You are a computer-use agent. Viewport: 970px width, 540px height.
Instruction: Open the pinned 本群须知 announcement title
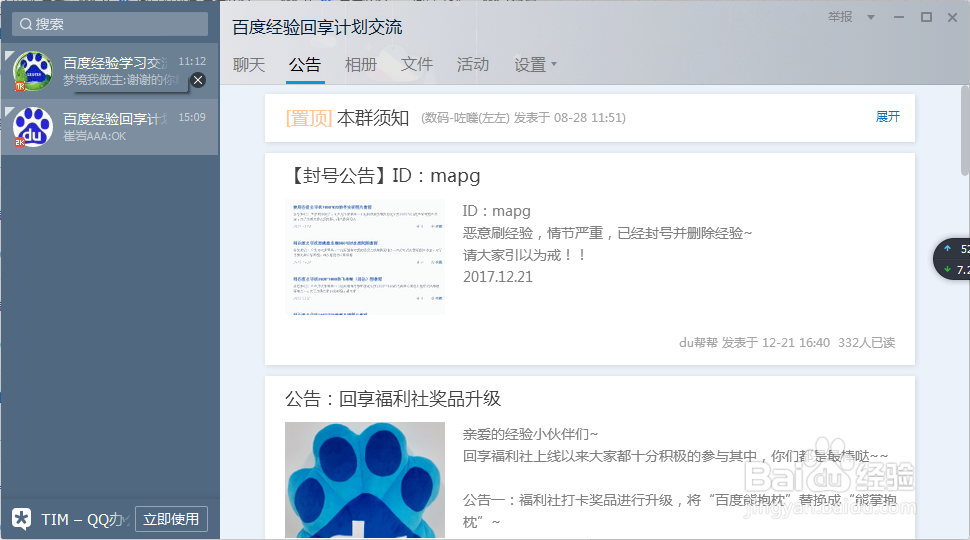tap(373, 118)
